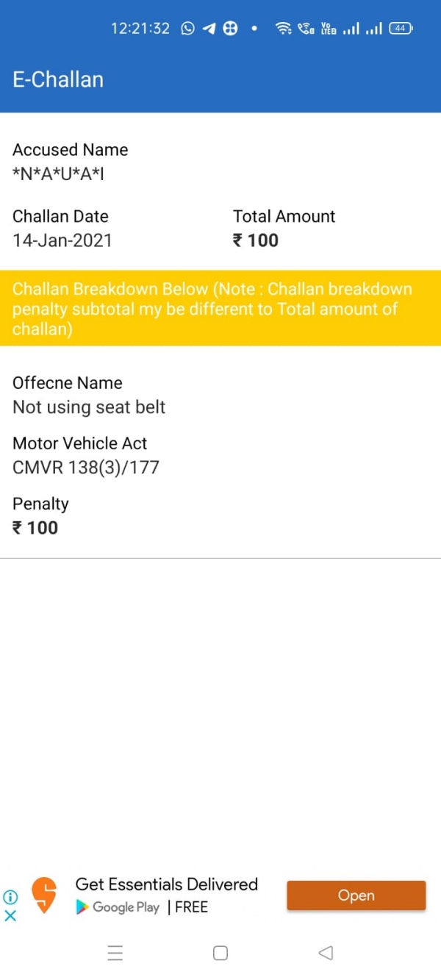This screenshot has height=980, width=441.
Task: Tap the Get Essentials Delivered ad link
Action: pyautogui.click(x=166, y=884)
